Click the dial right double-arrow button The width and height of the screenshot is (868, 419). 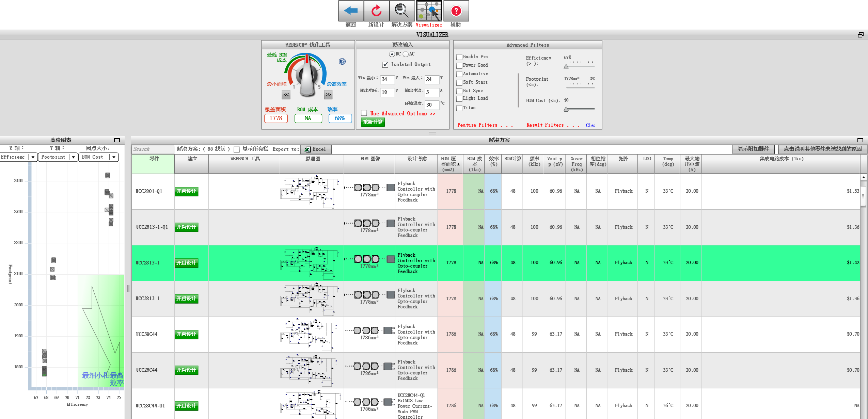[328, 95]
